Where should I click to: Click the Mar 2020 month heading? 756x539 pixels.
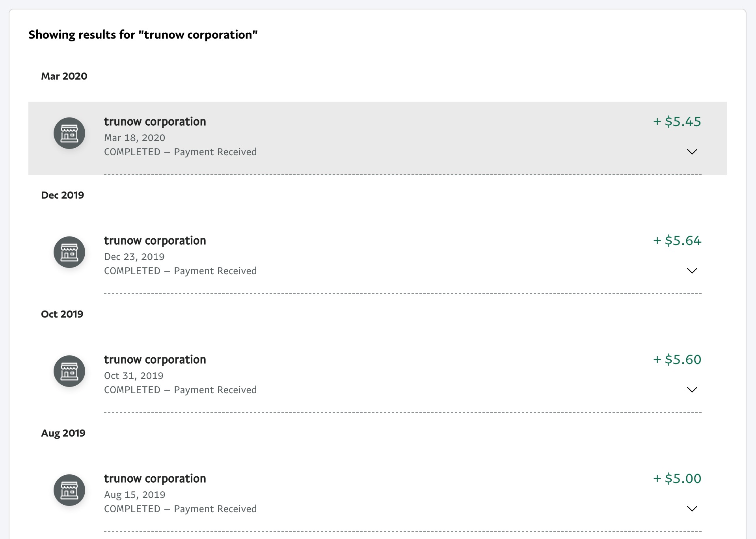click(64, 76)
